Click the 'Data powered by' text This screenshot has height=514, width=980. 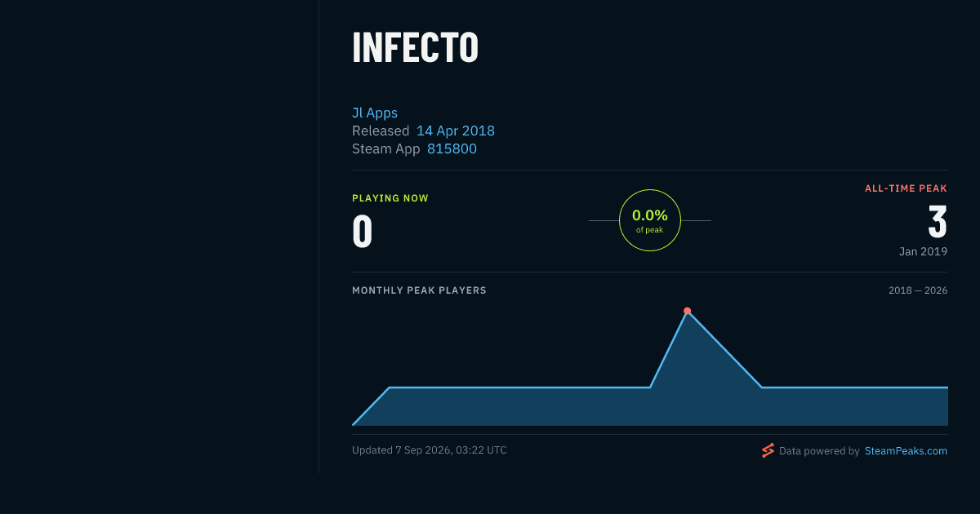pyautogui.click(x=819, y=450)
